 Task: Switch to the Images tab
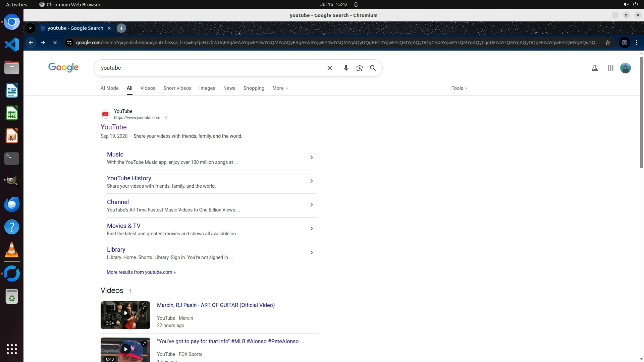(x=207, y=88)
